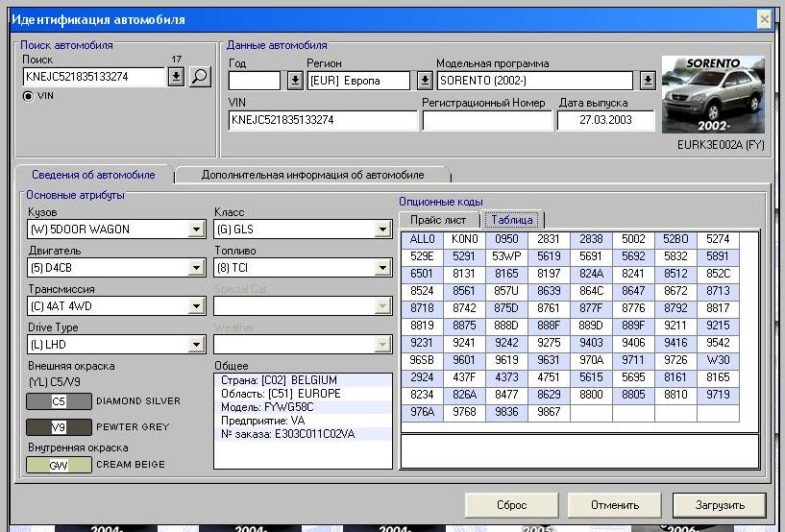Expand the Год year dropdown
The image size is (785, 532).
pyautogui.click(x=295, y=81)
